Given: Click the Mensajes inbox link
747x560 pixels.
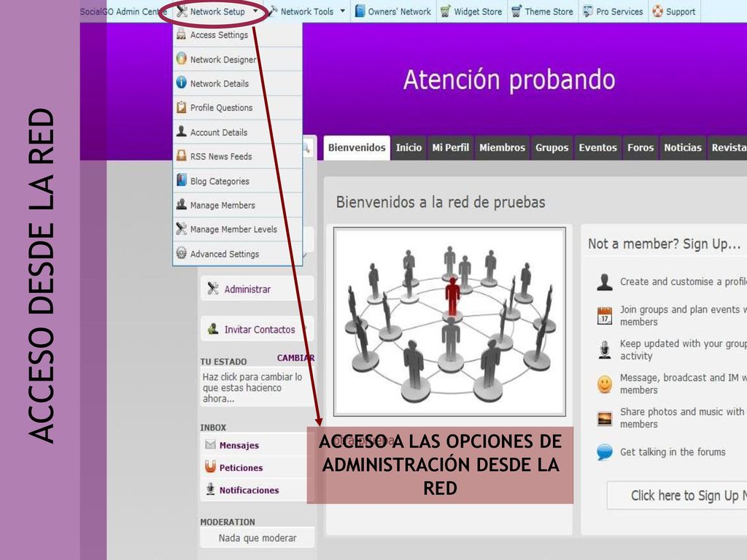Looking at the screenshot, I should [239, 446].
